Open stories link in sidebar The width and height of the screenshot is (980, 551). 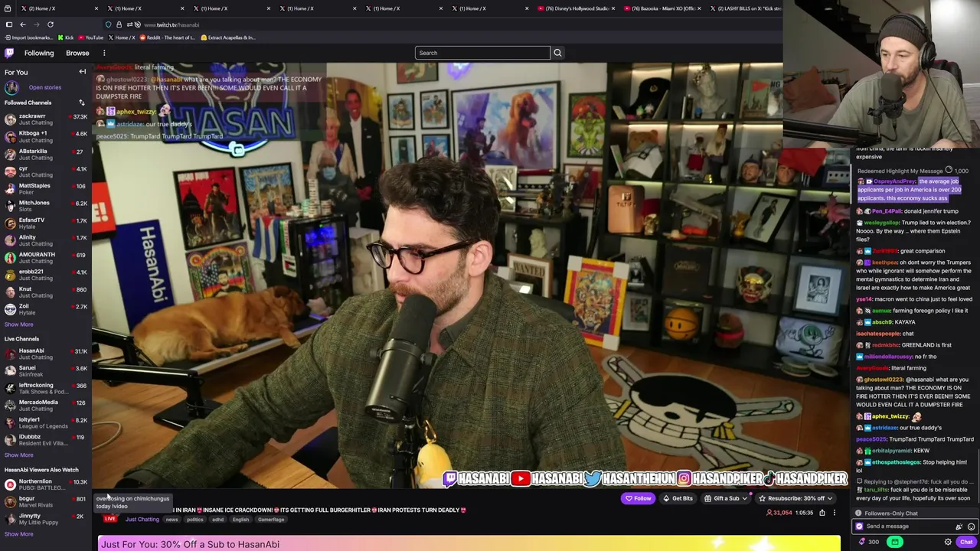click(x=45, y=87)
